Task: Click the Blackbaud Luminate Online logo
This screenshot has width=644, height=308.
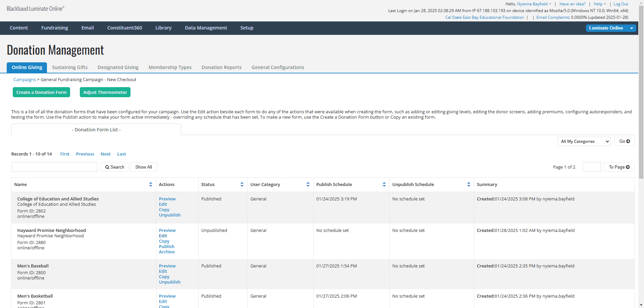Action: coord(36,8)
